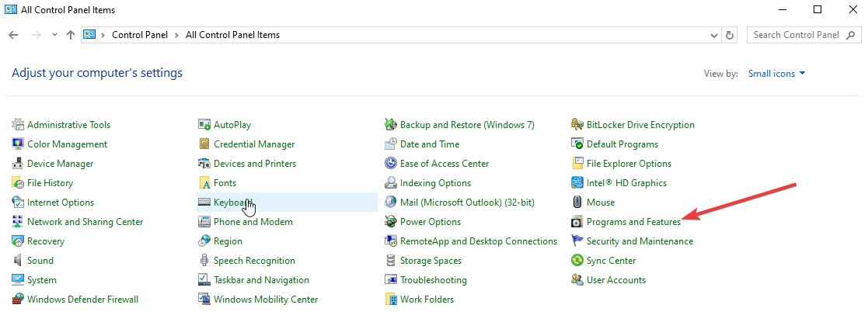Click the search magnifier icon
868x329 pixels.
[850, 35]
